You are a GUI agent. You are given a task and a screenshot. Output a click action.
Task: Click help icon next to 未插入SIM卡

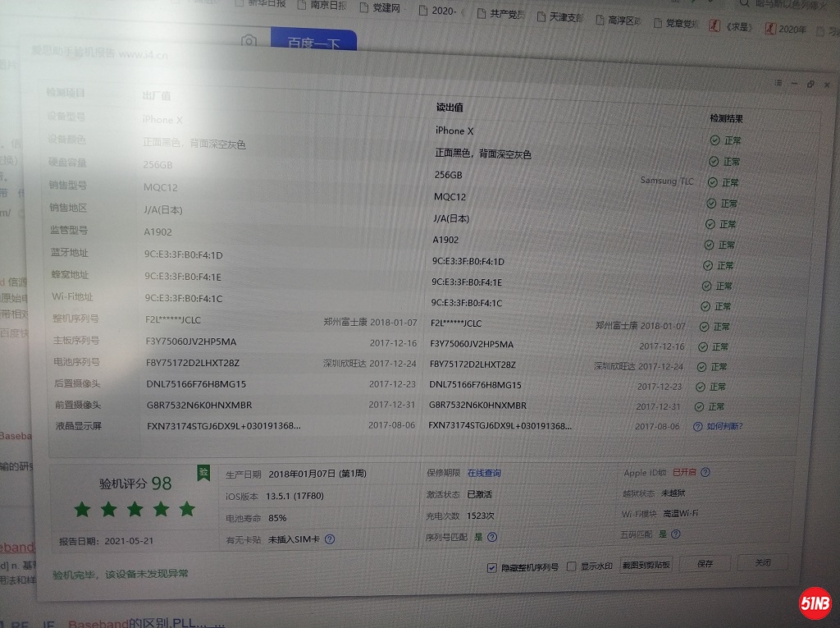[330, 539]
